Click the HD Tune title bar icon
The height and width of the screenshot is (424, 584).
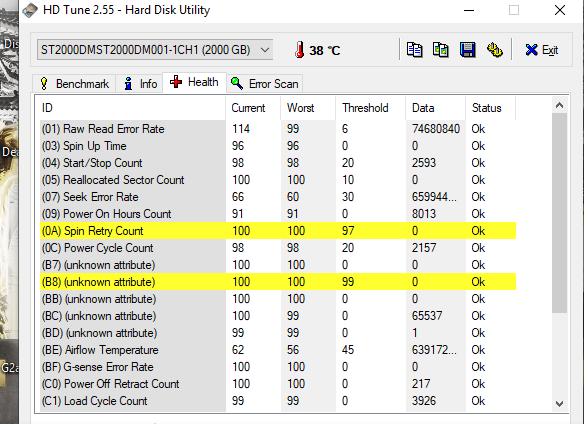30,10
